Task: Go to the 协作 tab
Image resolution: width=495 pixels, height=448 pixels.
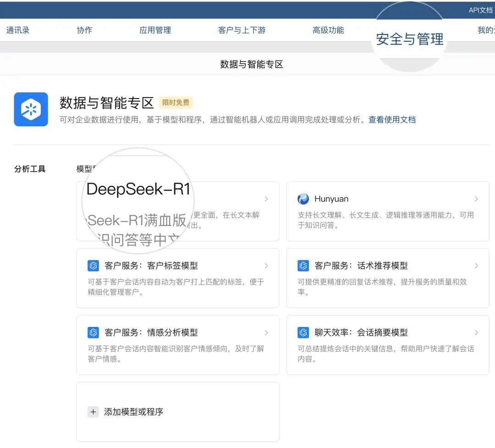Action: pyautogui.click(x=85, y=30)
